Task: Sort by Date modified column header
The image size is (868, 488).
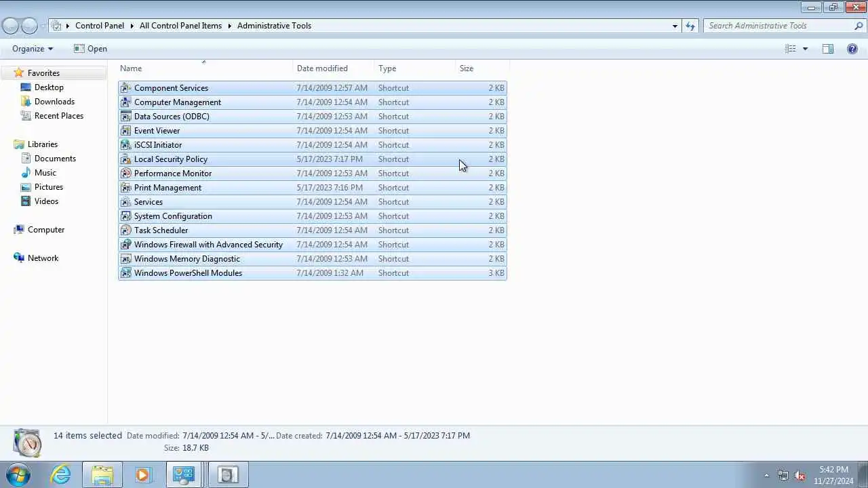Action: click(x=334, y=68)
